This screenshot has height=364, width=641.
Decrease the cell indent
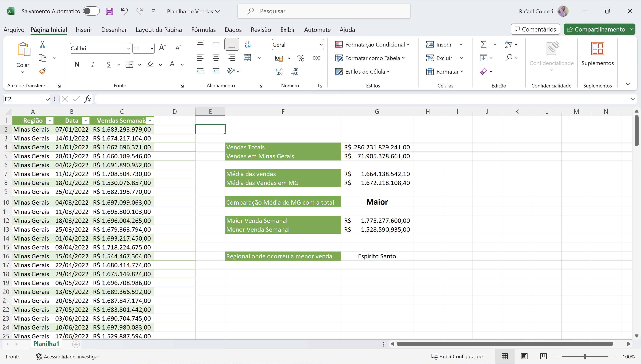(x=200, y=71)
